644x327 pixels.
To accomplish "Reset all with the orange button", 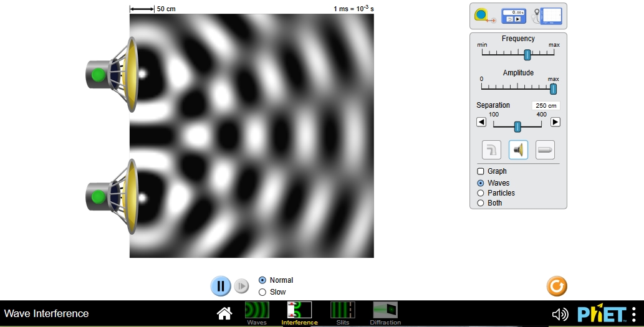I will point(557,286).
